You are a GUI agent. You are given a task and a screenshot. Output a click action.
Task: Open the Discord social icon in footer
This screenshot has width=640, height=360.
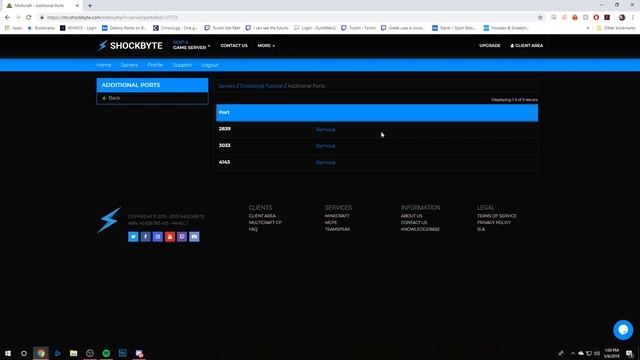[x=194, y=237]
